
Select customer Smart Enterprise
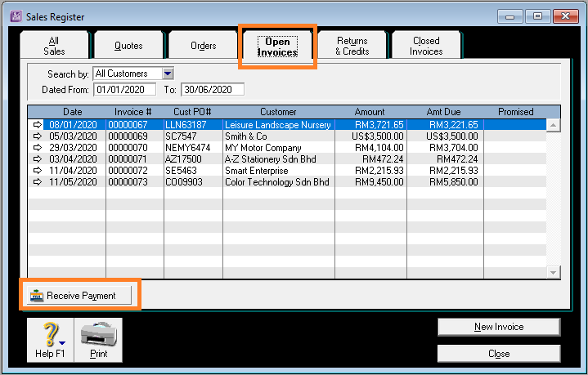coord(257,171)
